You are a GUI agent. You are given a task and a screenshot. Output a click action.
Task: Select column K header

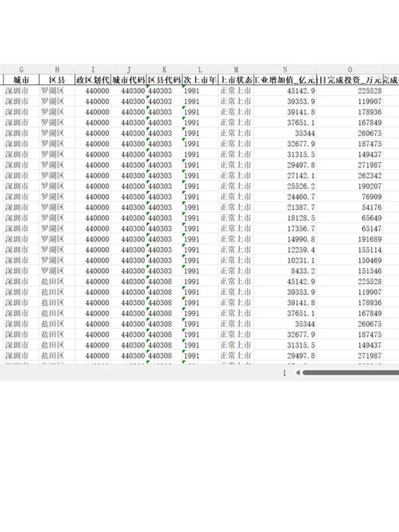(x=164, y=70)
